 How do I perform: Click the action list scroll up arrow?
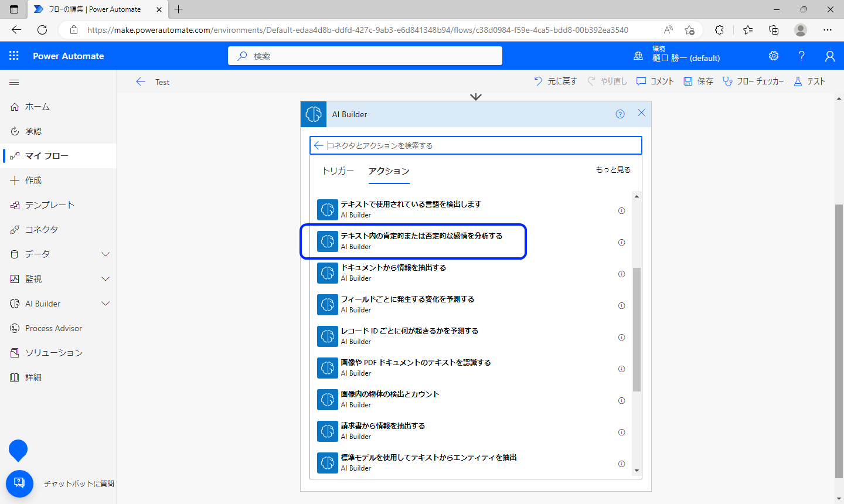click(637, 196)
